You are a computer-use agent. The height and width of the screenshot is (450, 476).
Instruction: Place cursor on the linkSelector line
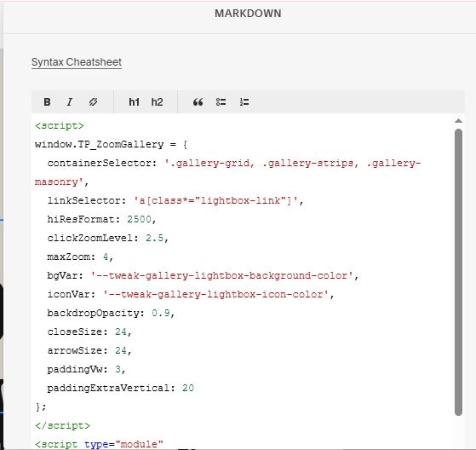point(175,200)
